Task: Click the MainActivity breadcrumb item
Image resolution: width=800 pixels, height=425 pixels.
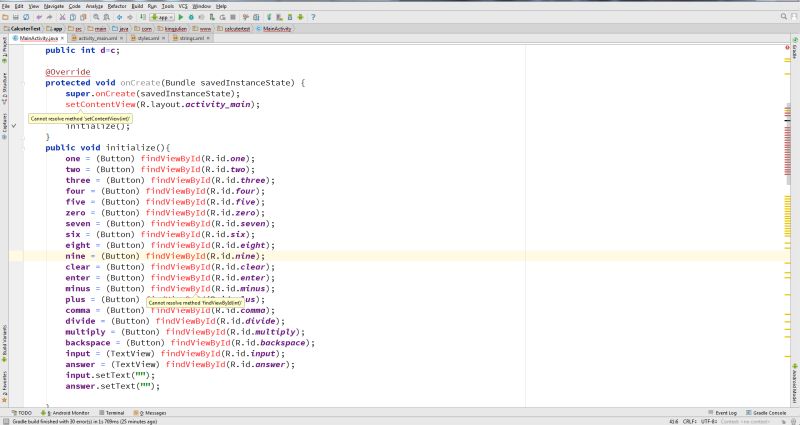Action: (x=273, y=29)
